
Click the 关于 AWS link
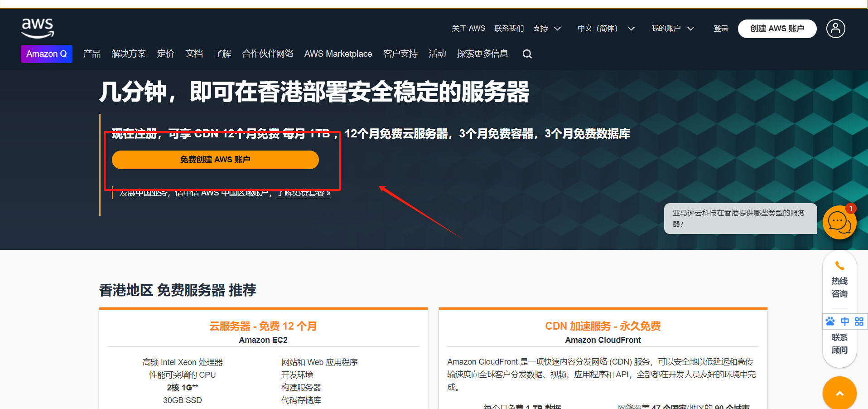468,29
